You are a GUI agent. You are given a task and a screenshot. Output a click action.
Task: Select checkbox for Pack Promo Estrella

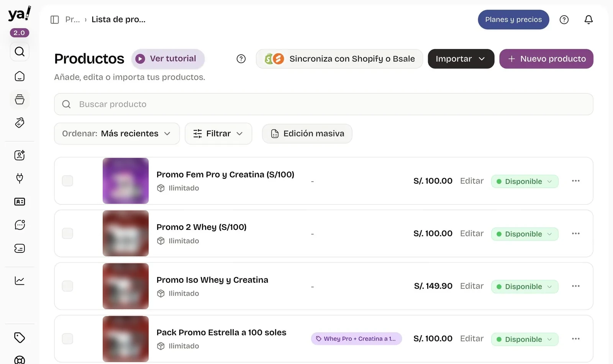click(x=67, y=339)
